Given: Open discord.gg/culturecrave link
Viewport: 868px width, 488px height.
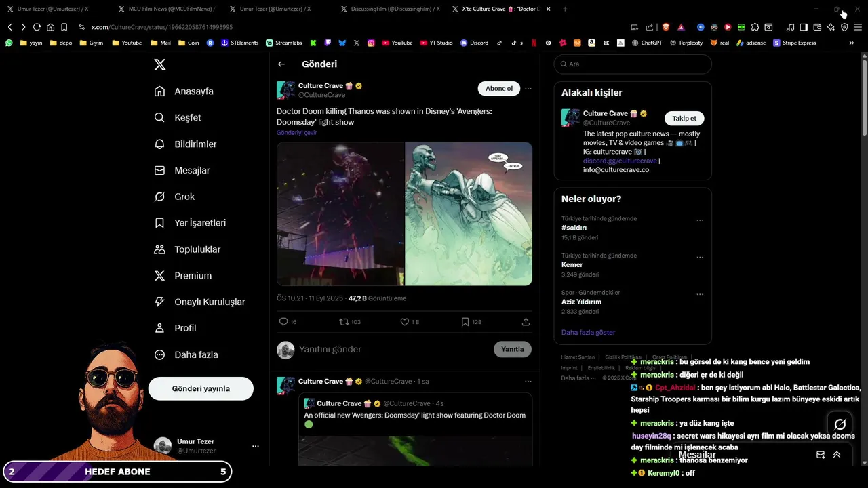Looking at the screenshot, I should pyautogui.click(x=620, y=161).
